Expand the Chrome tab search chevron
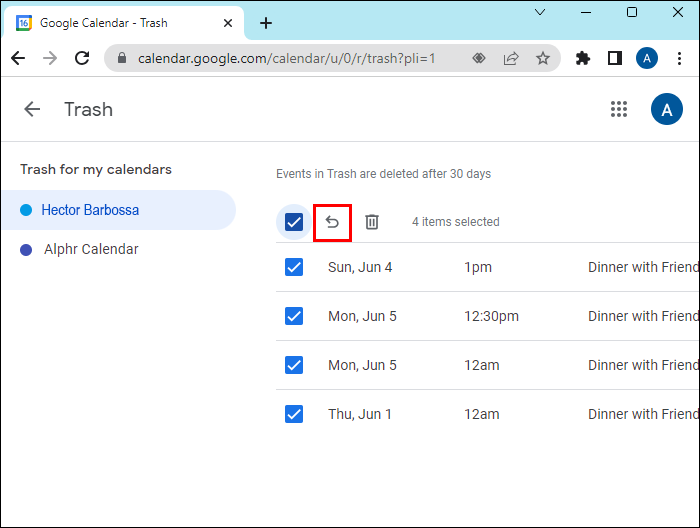Image resolution: width=700 pixels, height=528 pixels. point(540,13)
